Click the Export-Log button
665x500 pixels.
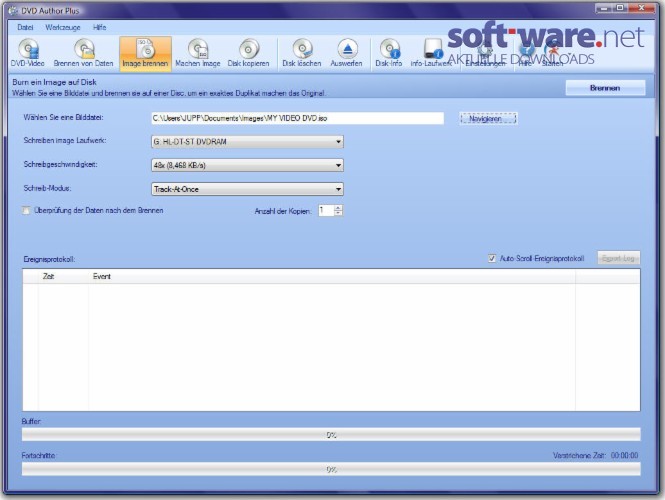coord(618,258)
